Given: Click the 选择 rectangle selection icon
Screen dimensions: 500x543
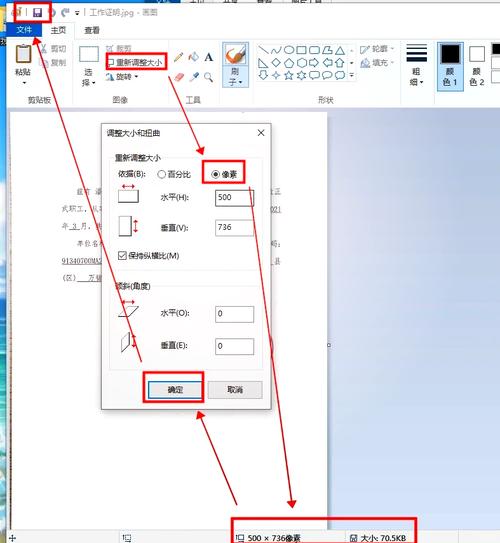Looking at the screenshot, I should click(89, 54).
